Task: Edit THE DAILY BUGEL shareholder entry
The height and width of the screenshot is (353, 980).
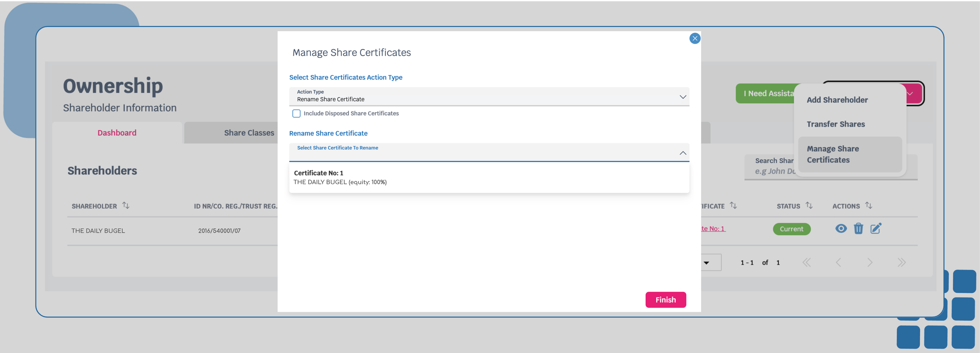Action: (876, 229)
